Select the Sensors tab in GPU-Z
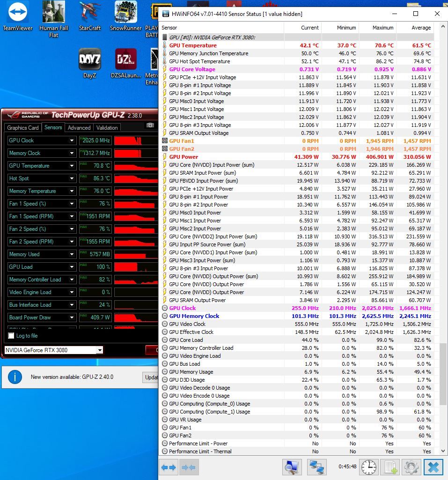Image resolution: width=448 pixels, height=480 pixels. tap(53, 127)
